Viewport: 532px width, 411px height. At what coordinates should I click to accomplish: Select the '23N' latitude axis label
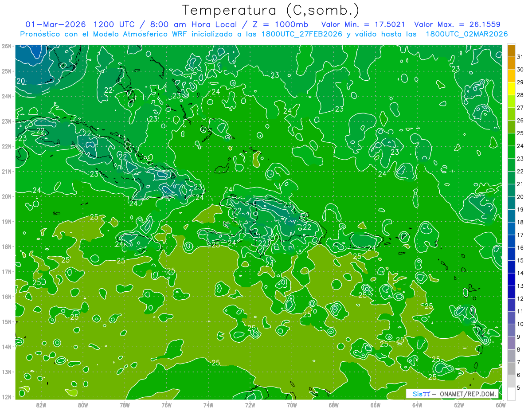click(x=7, y=121)
